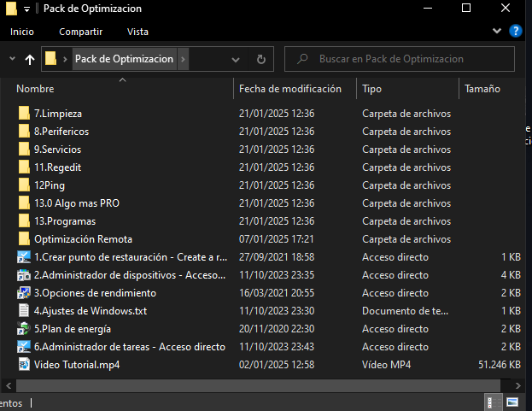Viewport: 532px width, 411px height.
Task: Click the chevron before Pack de Optimizacion breadcrumb
Action: click(x=65, y=60)
